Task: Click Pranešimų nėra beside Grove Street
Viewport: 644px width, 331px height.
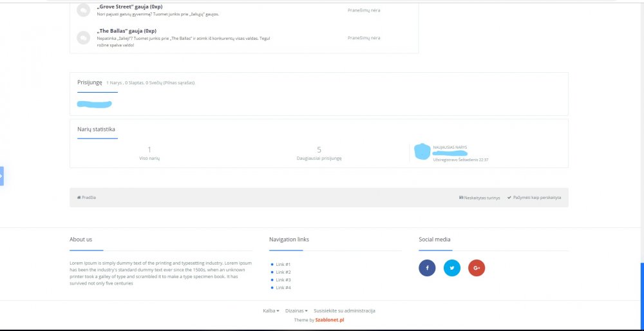Action: 364,10
